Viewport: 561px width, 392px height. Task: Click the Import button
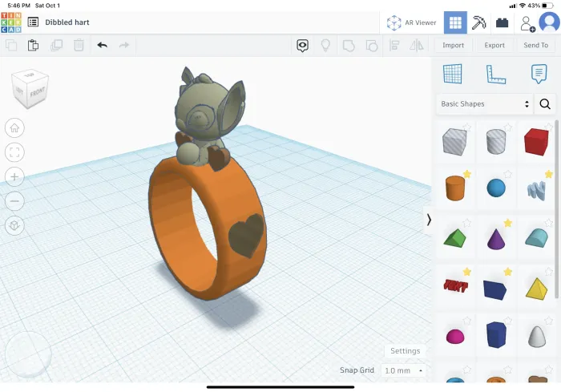click(453, 45)
